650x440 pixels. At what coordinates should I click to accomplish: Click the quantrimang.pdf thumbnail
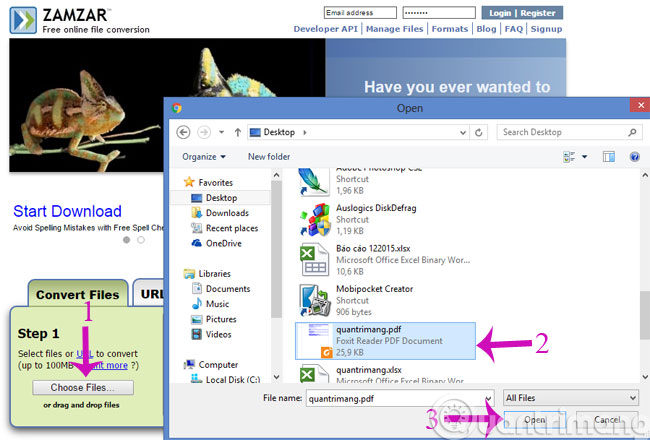[x=316, y=341]
